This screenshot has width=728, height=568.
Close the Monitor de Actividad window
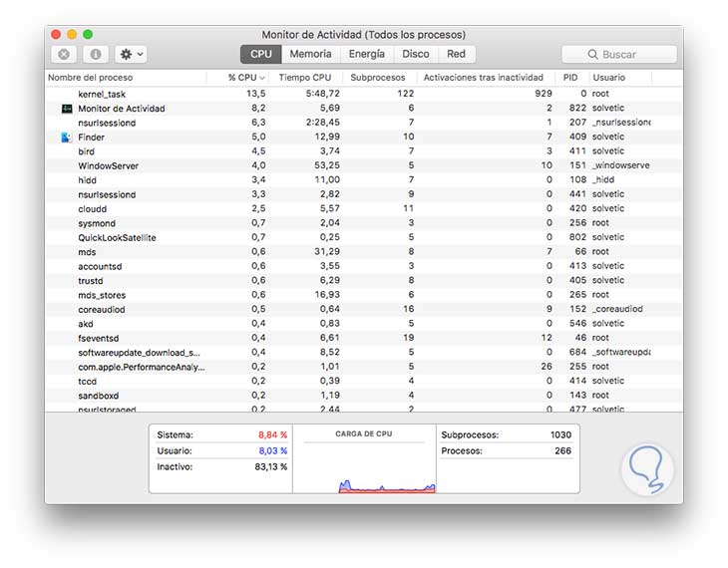point(56,34)
